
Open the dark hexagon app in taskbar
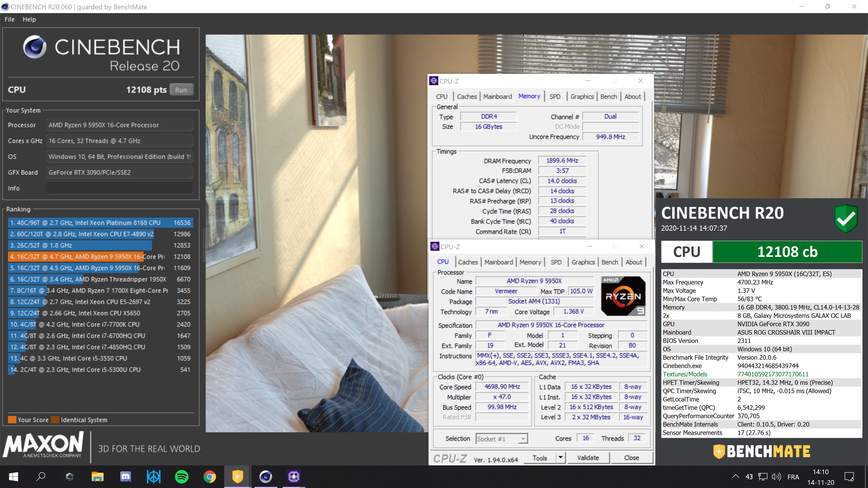(x=69, y=476)
